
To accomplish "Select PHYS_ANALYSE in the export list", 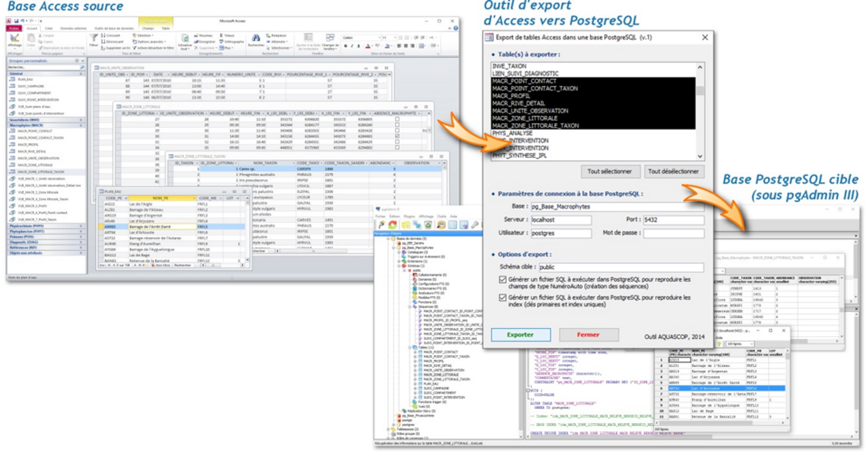I will point(593,133).
